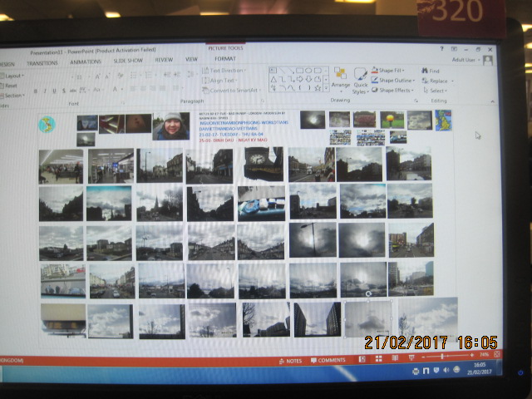Open the Select dropdown in Editing

[435, 91]
